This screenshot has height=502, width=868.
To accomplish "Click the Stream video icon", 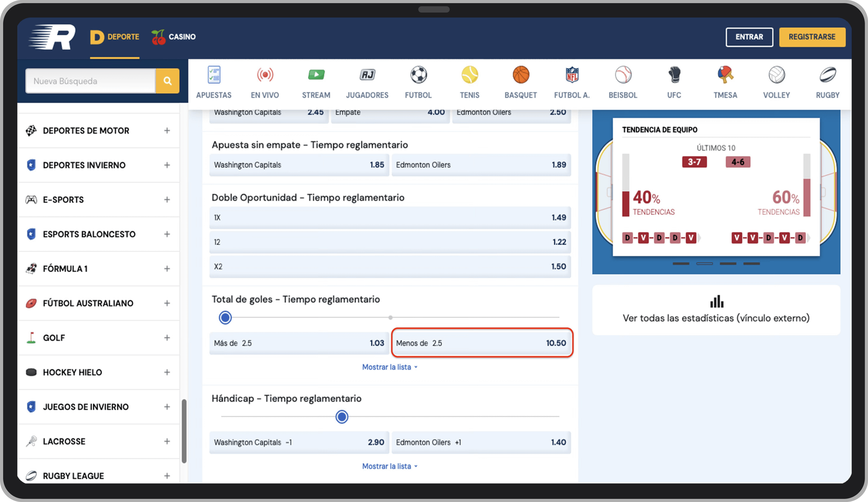I will click(316, 75).
